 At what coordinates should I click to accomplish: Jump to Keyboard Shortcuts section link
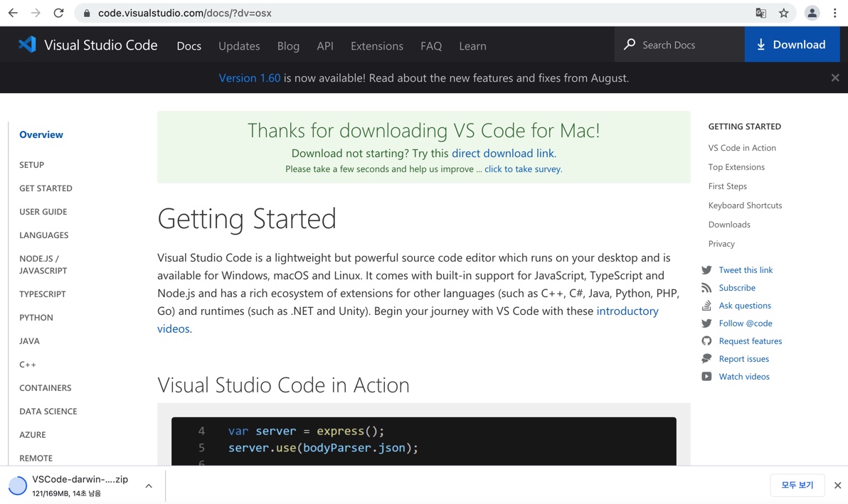tap(746, 205)
